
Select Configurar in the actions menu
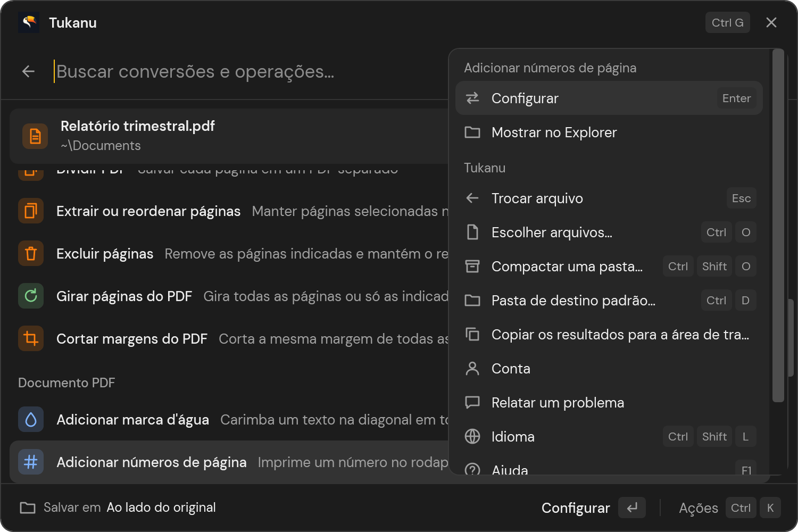[609, 98]
